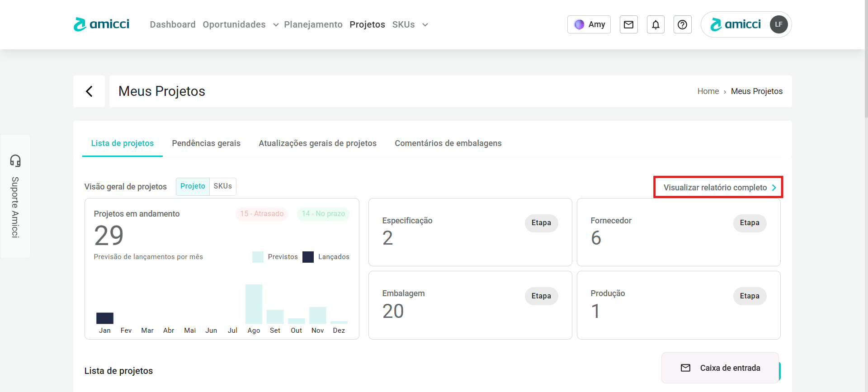Open Comentários de embalagens tab
The height and width of the screenshot is (392, 868).
pos(448,143)
